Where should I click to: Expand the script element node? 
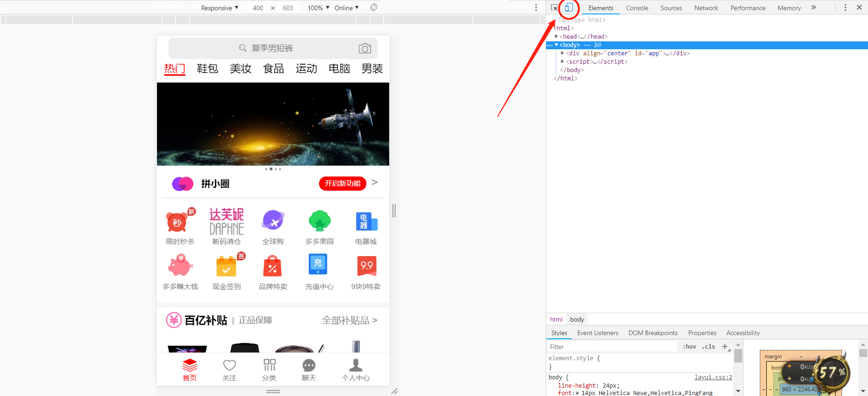pos(562,61)
